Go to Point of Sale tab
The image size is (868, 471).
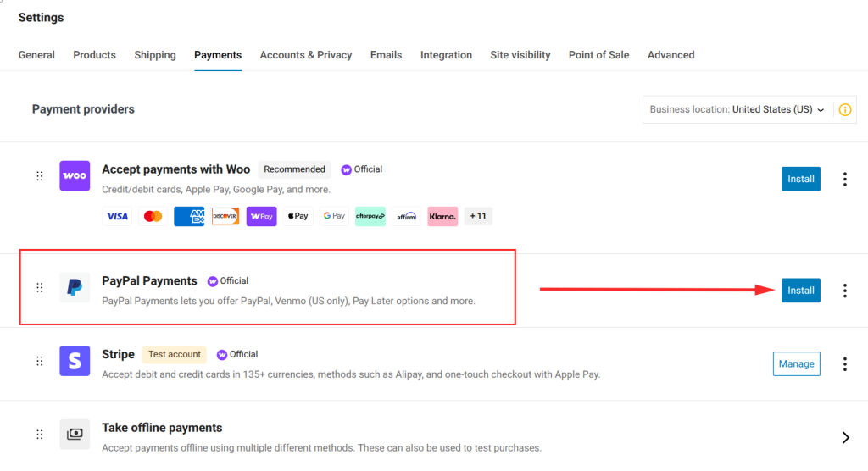tap(599, 55)
